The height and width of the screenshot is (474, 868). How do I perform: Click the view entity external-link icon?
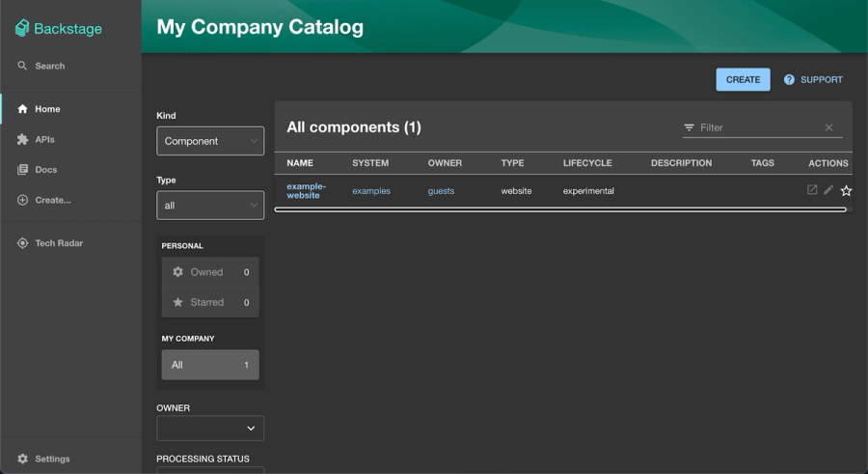point(812,190)
